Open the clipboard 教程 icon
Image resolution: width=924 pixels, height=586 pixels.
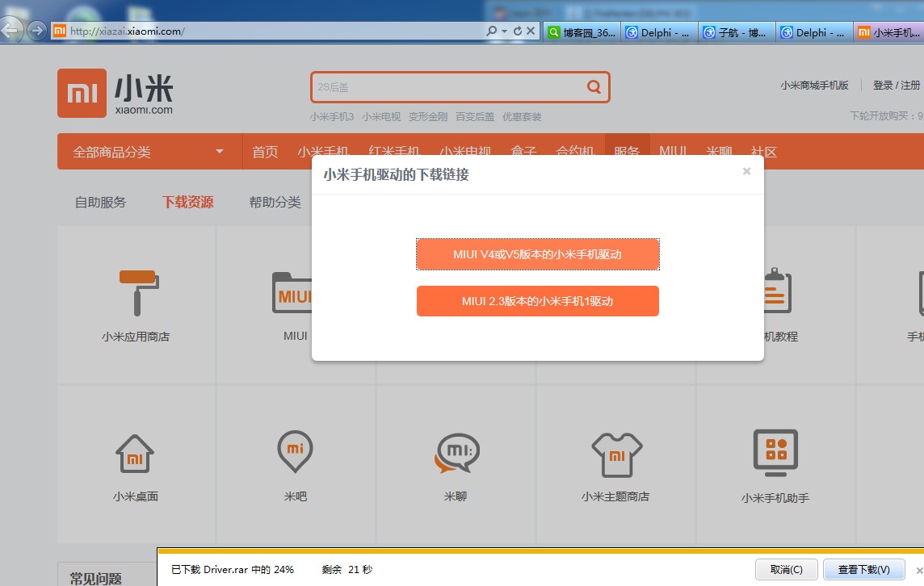[778, 291]
